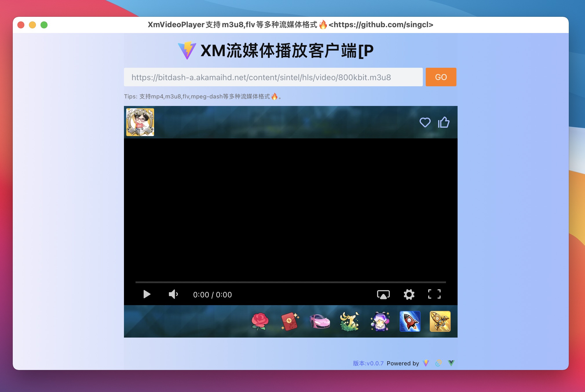Viewport: 585px width, 392px height.
Task: Open the AirPlay device picker
Action: (383, 294)
